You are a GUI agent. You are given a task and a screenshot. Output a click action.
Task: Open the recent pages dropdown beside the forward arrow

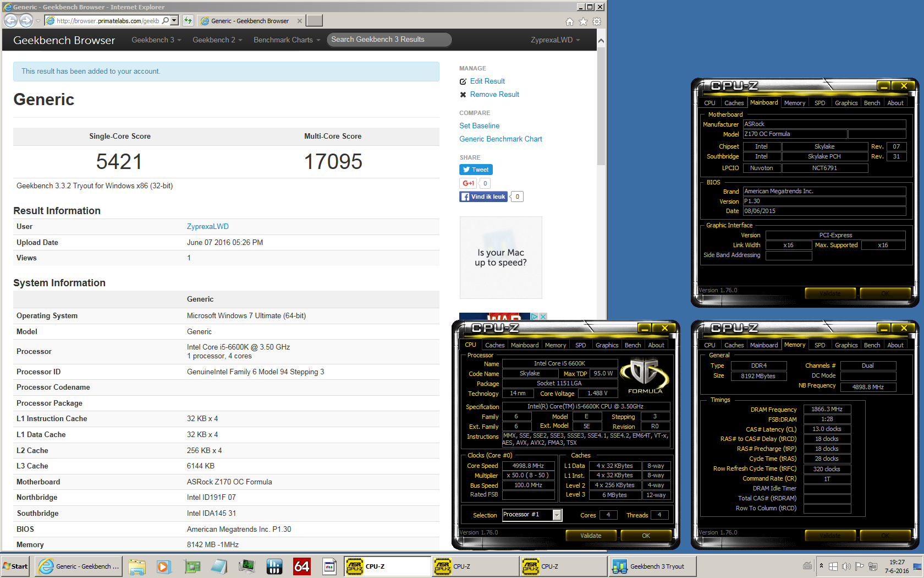tap(38, 21)
